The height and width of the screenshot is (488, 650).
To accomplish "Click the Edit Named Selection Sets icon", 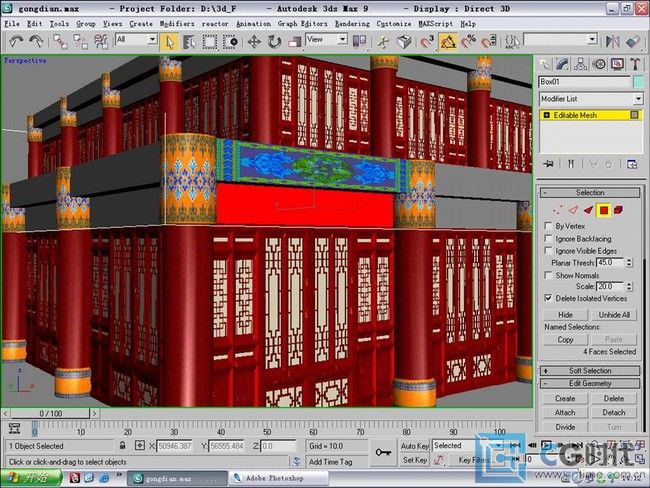I will (512, 42).
